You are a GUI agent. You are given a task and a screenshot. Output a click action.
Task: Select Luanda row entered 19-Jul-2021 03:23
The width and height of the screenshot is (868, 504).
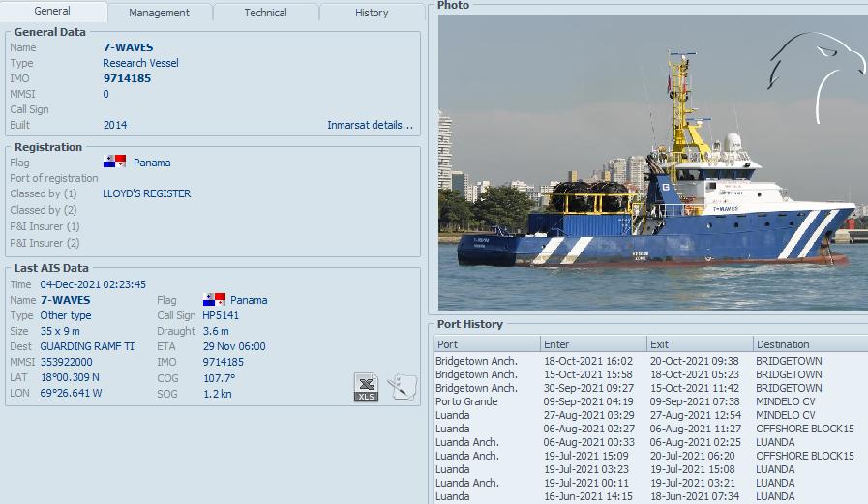[651, 469]
